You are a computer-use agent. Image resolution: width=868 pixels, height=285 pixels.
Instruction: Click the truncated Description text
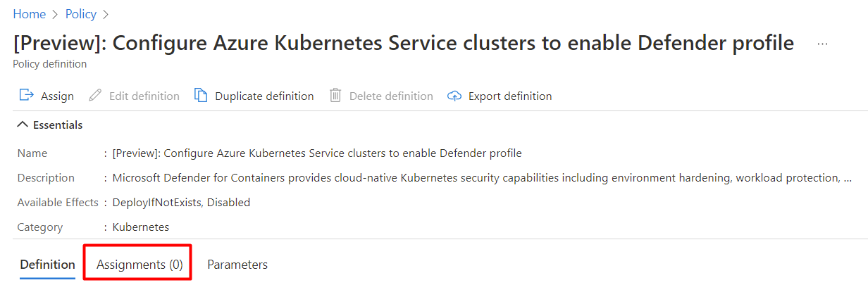click(477, 178)
